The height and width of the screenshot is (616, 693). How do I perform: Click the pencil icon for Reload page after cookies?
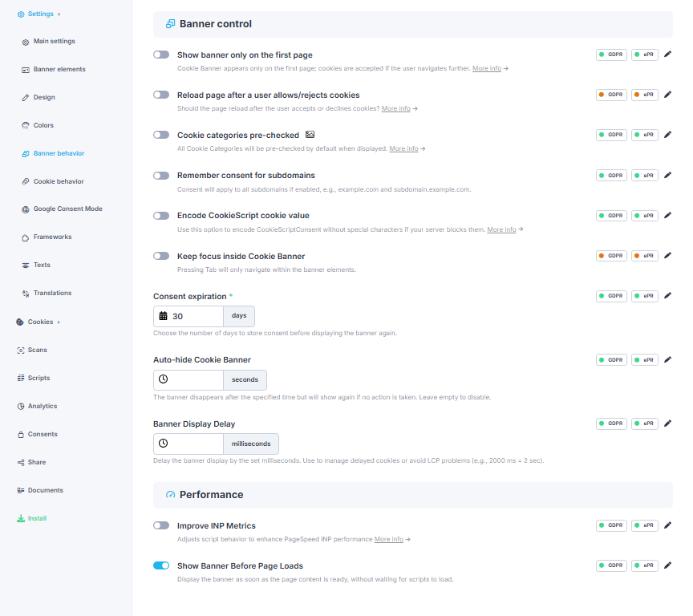coord(667,95)
